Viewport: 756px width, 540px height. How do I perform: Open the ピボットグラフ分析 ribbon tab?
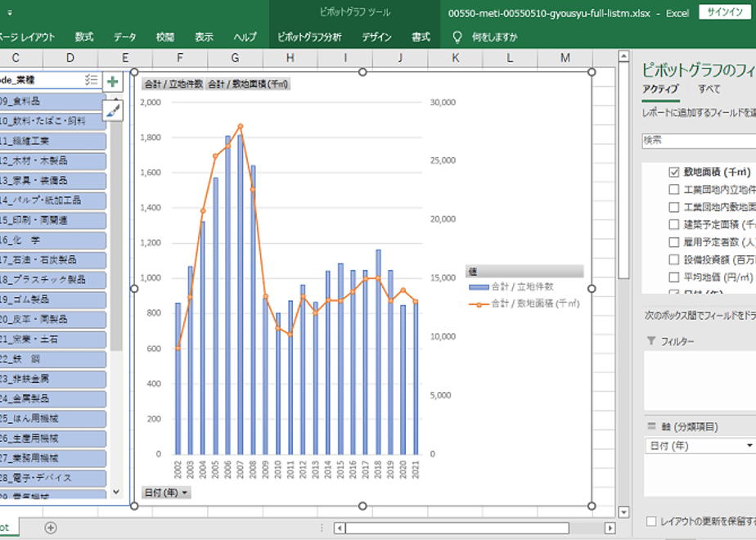tap(309, 37)
